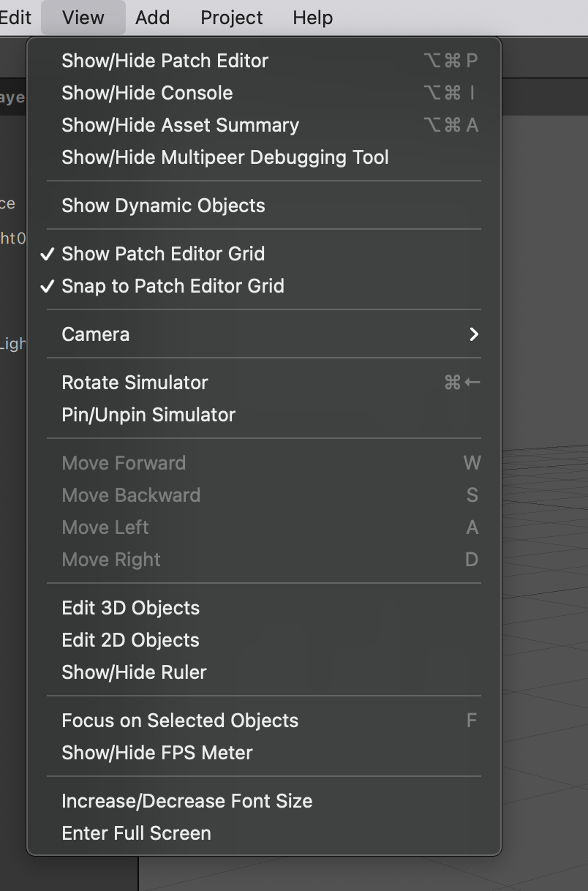Open the Add menu
The height and width of the screenshot is (891, 588).
(x=152, y=18)
